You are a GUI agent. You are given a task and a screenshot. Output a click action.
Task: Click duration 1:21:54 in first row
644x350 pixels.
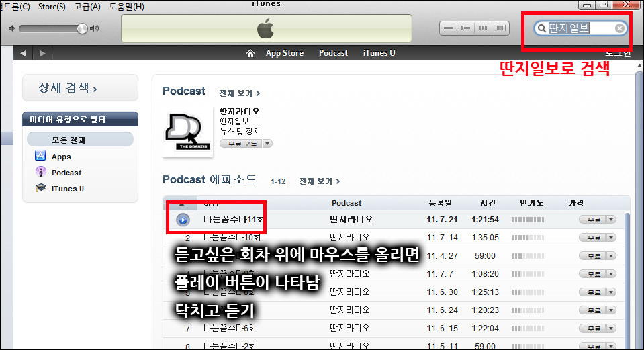485,220
